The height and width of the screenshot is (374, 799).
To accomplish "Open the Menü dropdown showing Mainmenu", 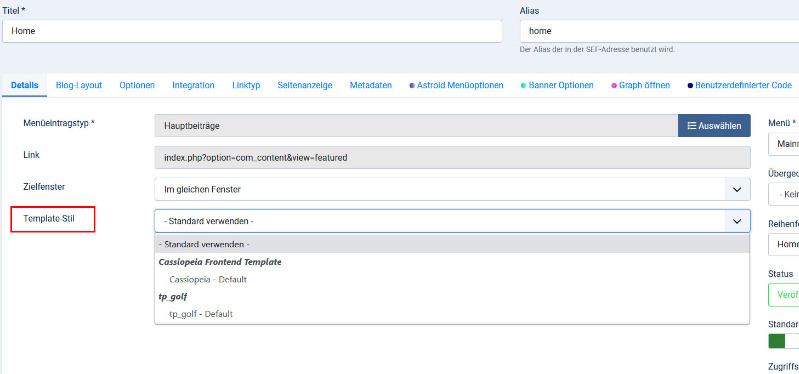I will pos(784,144).
